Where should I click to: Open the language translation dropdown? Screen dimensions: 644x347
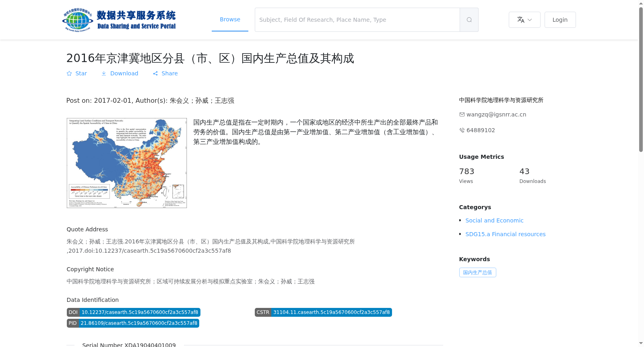(524, 20)
